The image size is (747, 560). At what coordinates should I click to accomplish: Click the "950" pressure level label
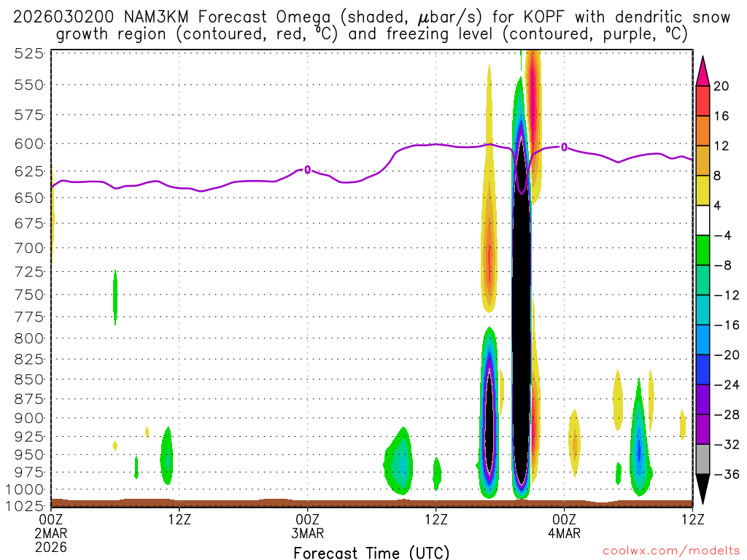pyautogui.click(x=29, y=455)
